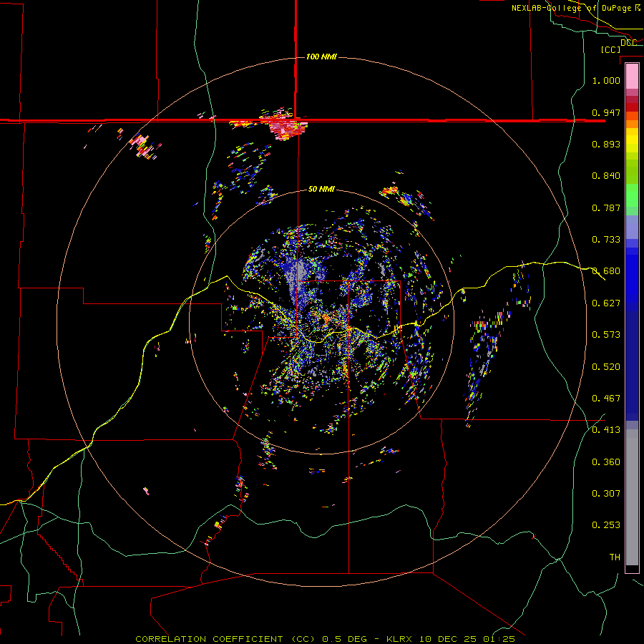
Task: Select the 0.413 scale value
Action: pos(606,430)
